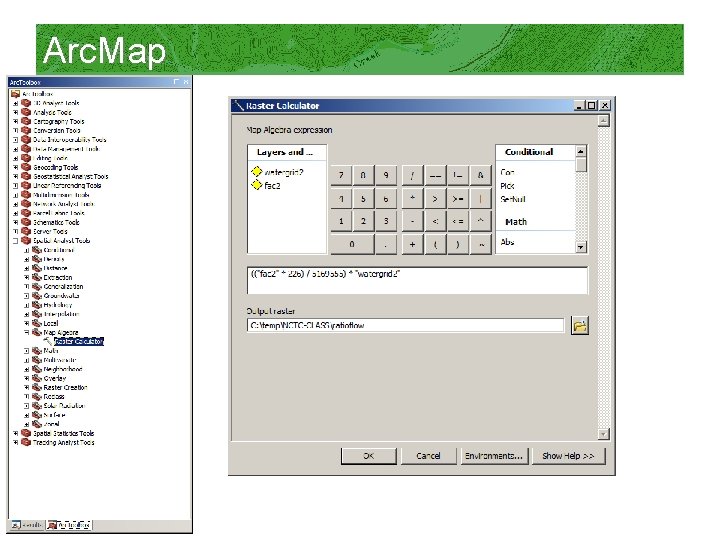Expand the Tracking Analyst Tools node

point(16,442)
